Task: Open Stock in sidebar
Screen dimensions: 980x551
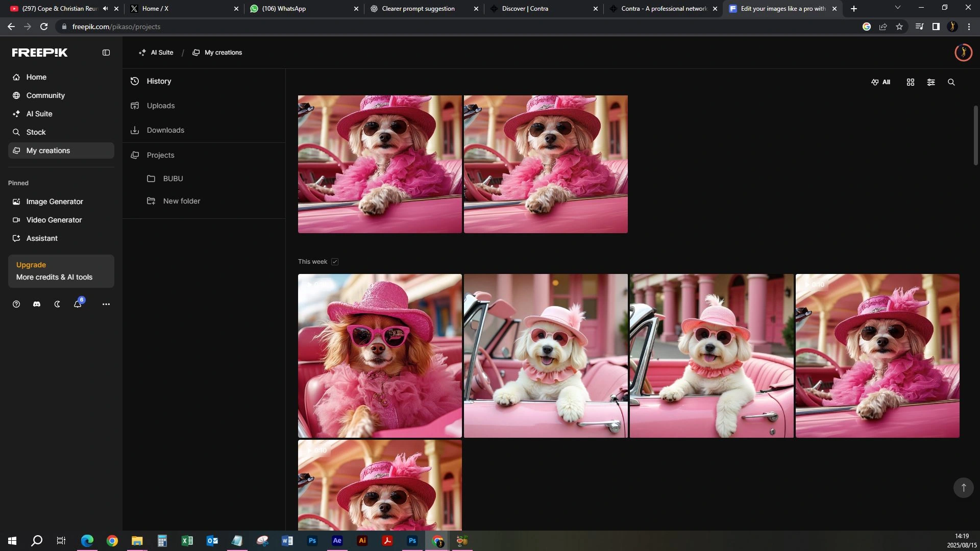Action: click(61, 132)
